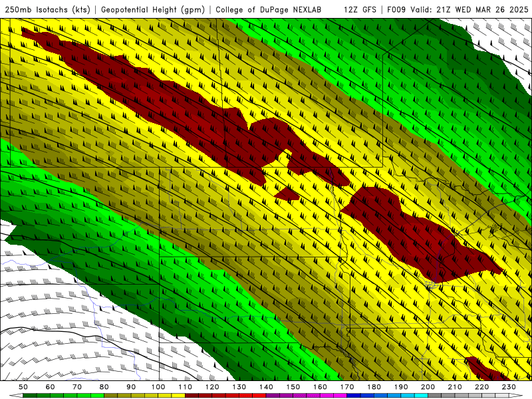Viewport: 532px width, 399px height.
Task: Click the 210 label on the color scale
Action: coord(455,387)
